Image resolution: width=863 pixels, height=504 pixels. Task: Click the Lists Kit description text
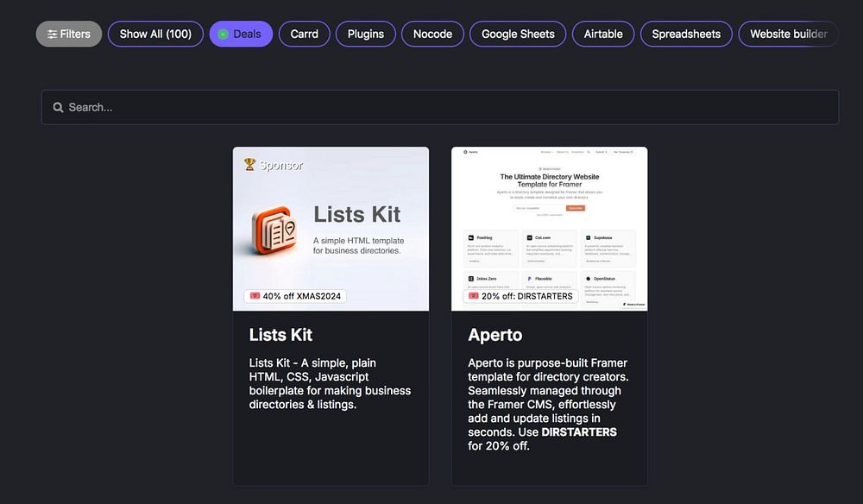pos(330,383)
